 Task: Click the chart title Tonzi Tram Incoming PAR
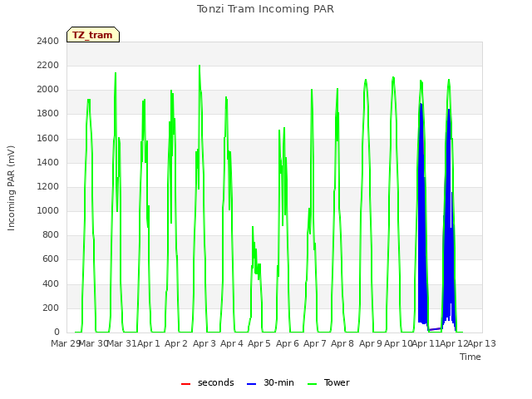pos(265,9)
